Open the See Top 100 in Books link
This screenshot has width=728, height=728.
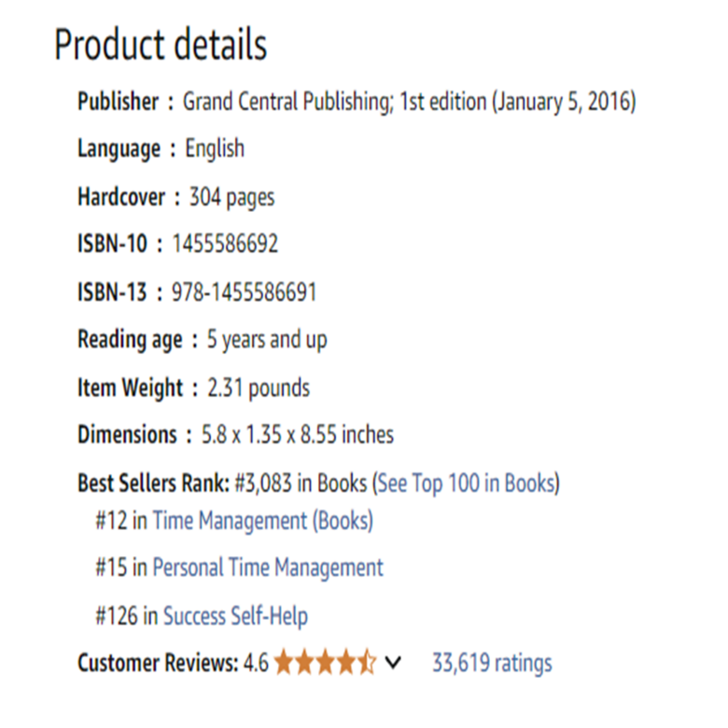467,483
